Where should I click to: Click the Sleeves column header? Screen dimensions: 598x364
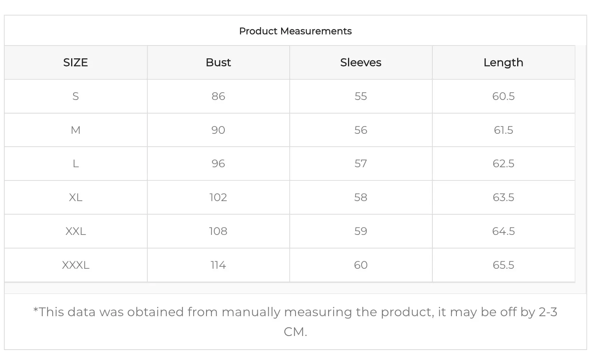click(360, 63)
